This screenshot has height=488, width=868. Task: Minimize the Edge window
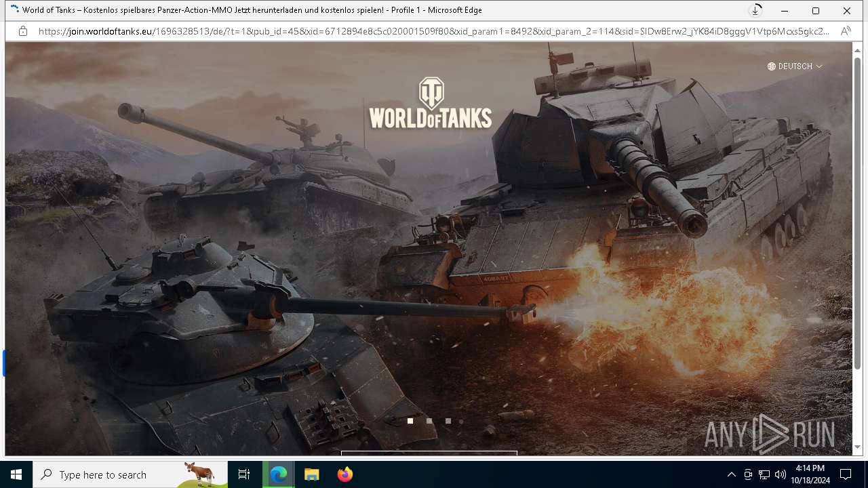click(x=785, y=11)
